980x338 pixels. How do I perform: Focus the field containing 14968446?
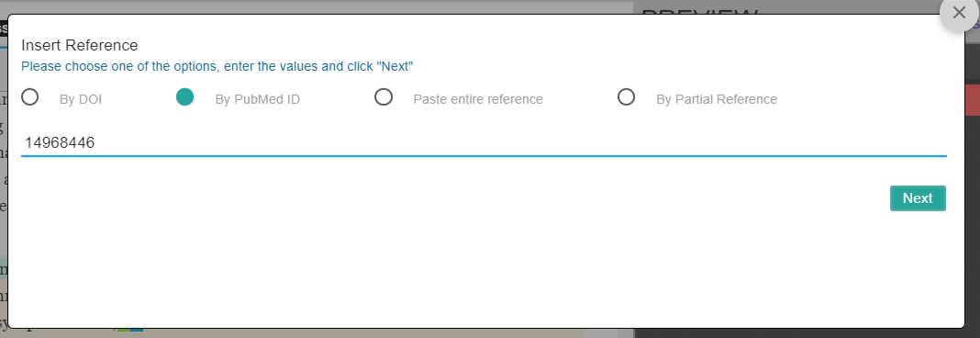coord(484,143)
